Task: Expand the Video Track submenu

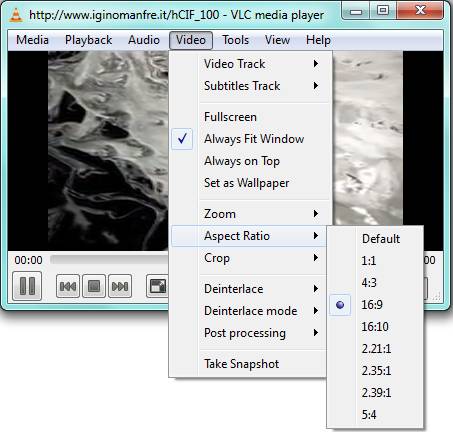Action: 249,64
